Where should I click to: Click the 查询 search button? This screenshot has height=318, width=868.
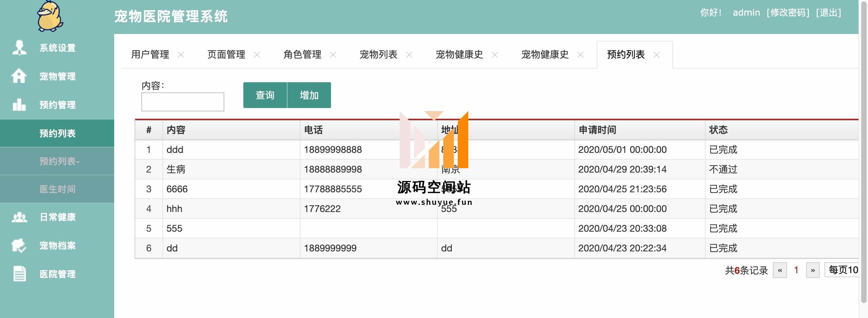265,95
